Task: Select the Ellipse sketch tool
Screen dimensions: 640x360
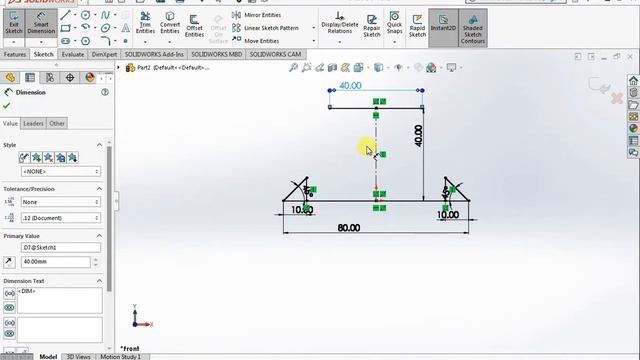Action: click(105, 28)
